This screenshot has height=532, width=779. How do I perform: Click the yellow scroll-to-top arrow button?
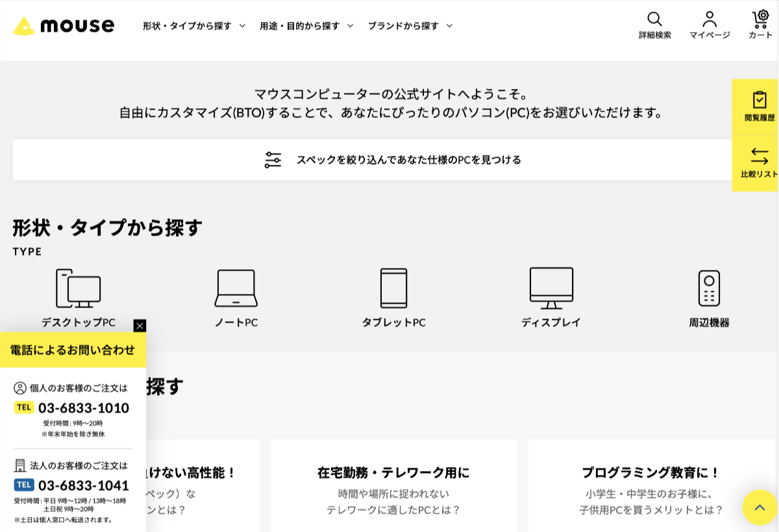tap(760, 507)
